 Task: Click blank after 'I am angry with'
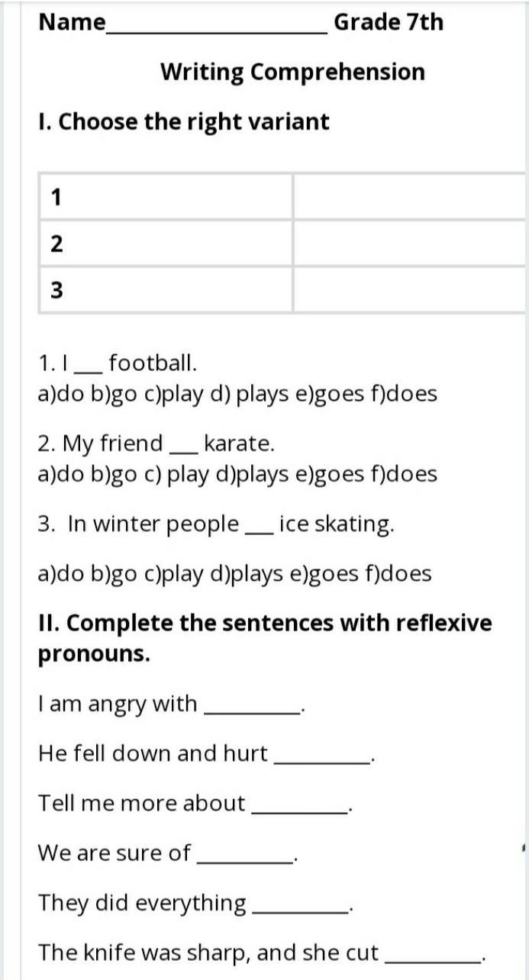click(253, 710)
